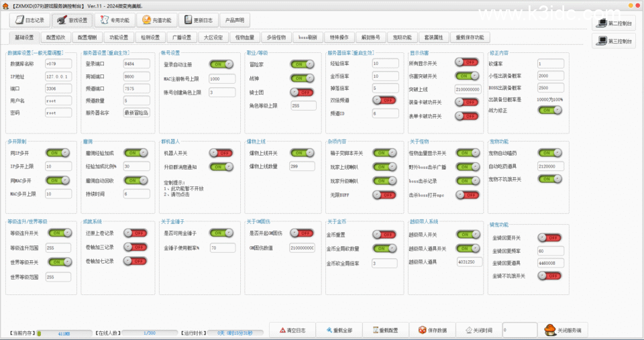The image size is (644, 340).
Task: Switch to the 配置修改 tab
Action: click(56, 38)
